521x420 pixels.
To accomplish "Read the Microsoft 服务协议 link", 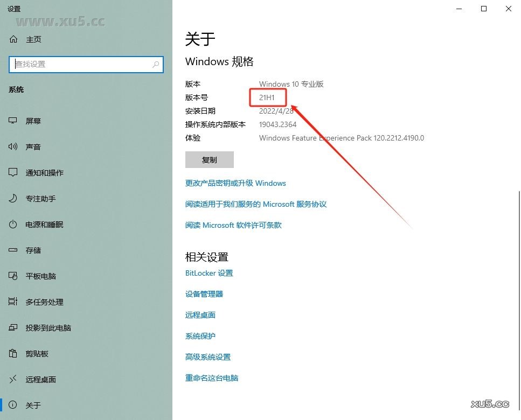I will (x=256, y=204).
